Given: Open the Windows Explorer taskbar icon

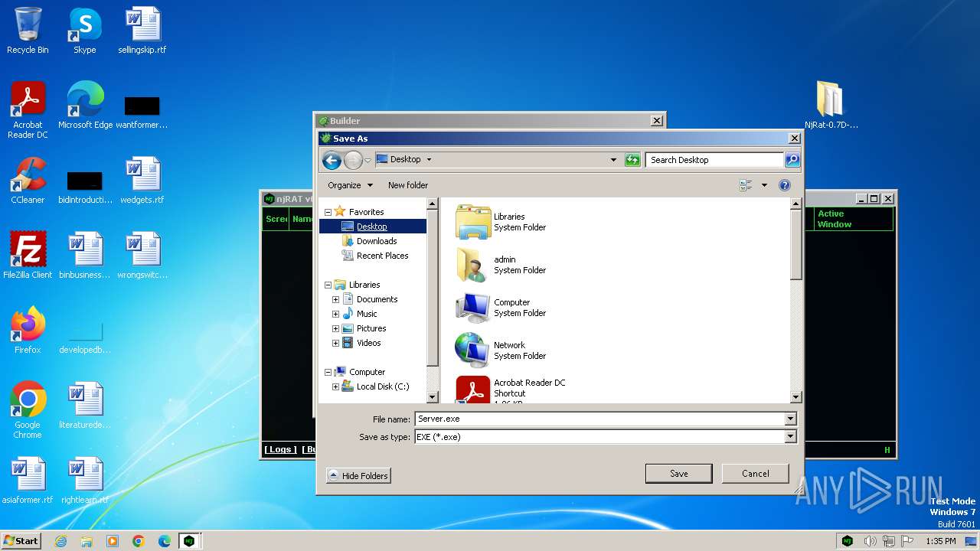Looking at the screenshot, I should (x=87, y=541).
